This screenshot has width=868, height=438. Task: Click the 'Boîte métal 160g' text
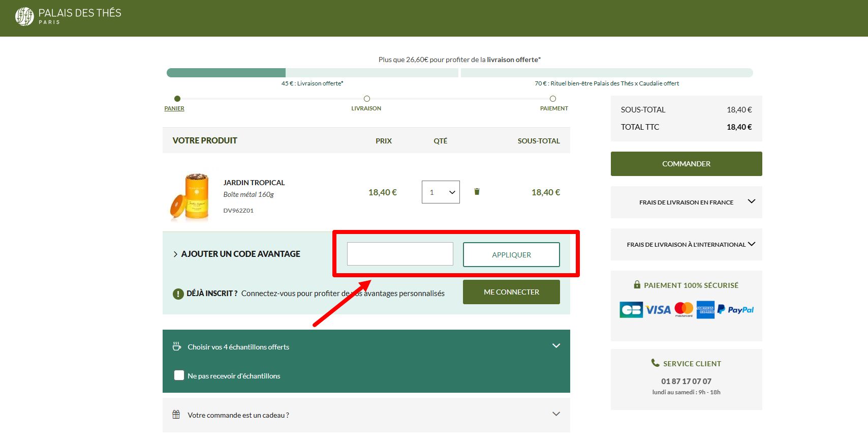[249, 194]
